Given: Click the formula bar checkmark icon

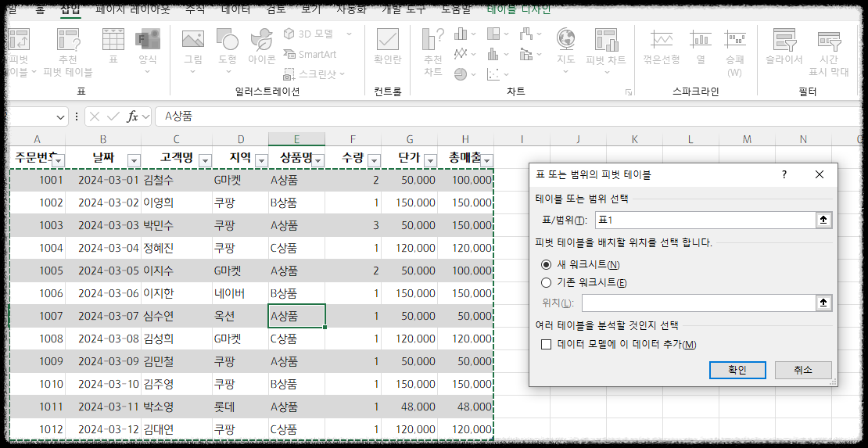Looking at the screenshot, I should [x=113, y=116].
